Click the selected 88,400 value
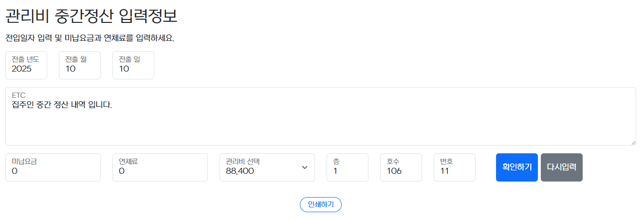Viewport: 644px width, 219px height. (x=239, y=171)
